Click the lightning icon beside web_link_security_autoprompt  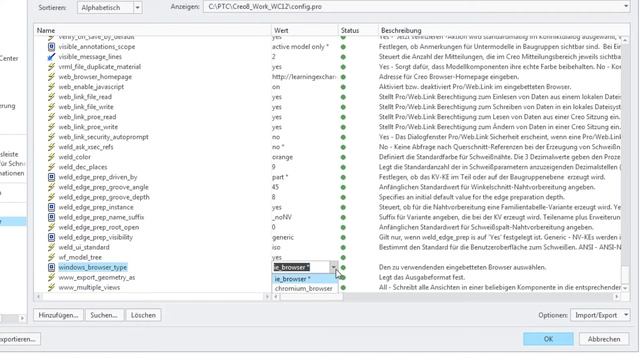point(51,137)
